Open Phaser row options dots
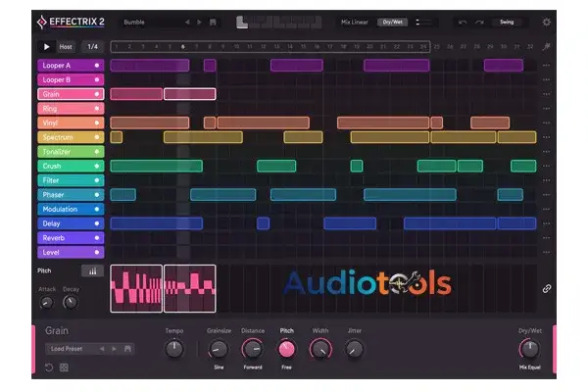This screenshot has width=588, height=392. click(x=547, y=195)
